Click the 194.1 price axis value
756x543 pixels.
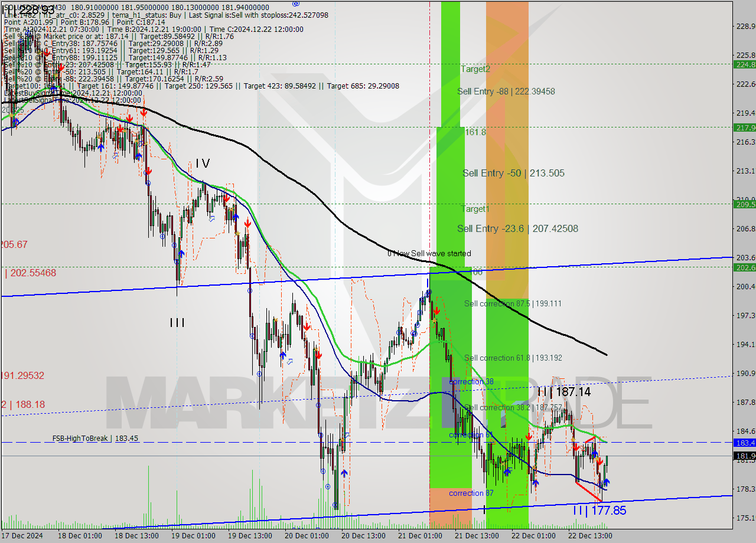point(745,344)
